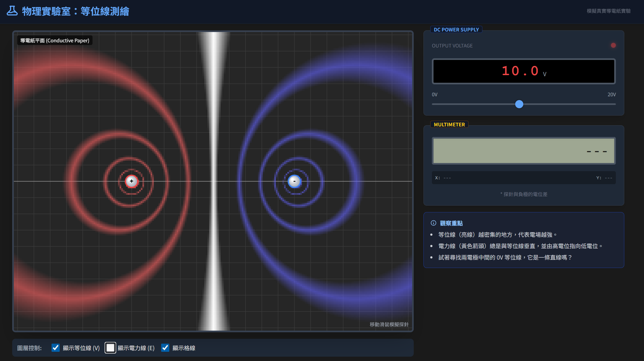Click the 20V end of voltage slider

click(615, 104)
